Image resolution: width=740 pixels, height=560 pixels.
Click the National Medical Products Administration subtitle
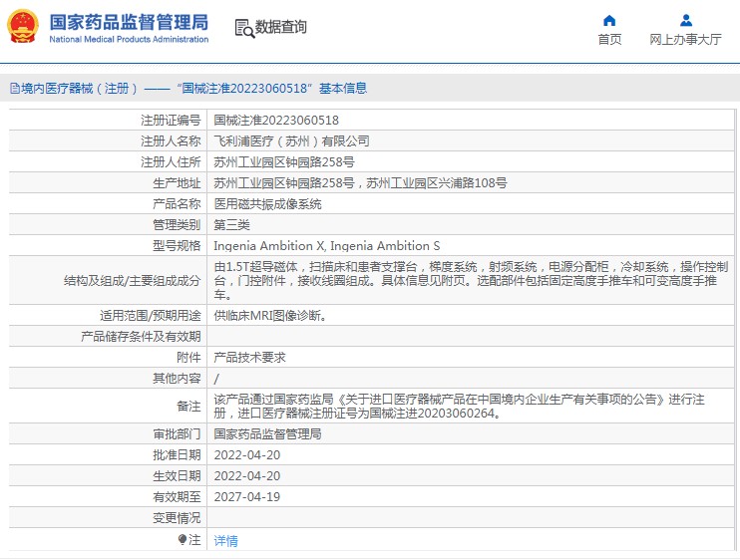[129, 39]
